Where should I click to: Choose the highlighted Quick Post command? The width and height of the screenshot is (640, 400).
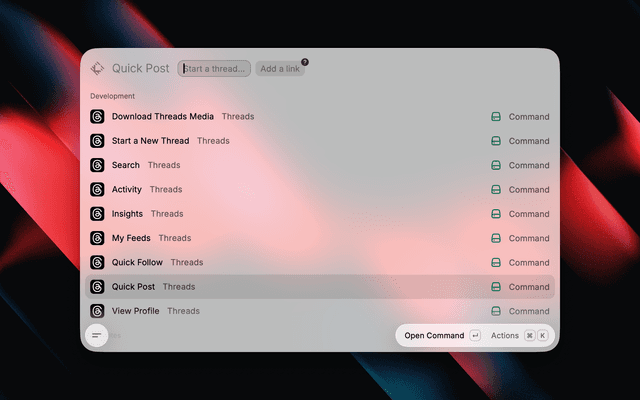320,287
